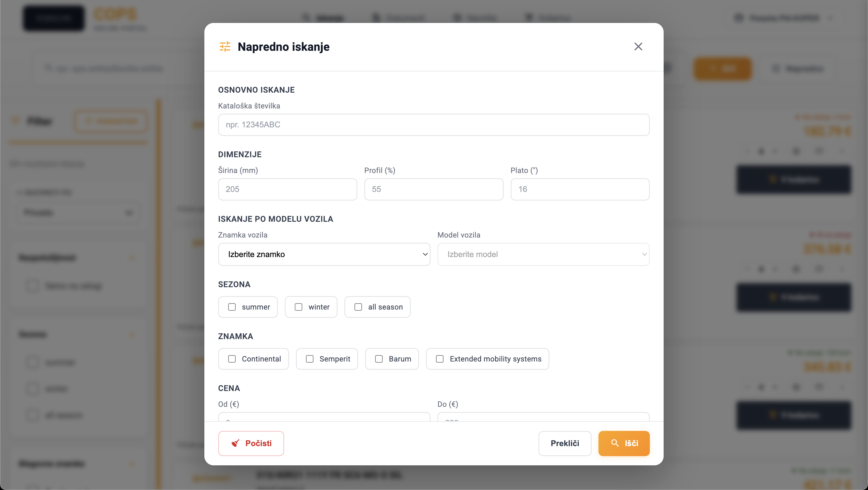
Task: Click the Kataloška številka input field
Action: 434,125
